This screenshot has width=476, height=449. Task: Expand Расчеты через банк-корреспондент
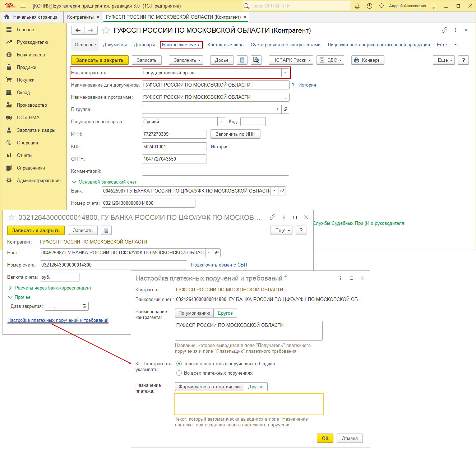tap(50, 288)
